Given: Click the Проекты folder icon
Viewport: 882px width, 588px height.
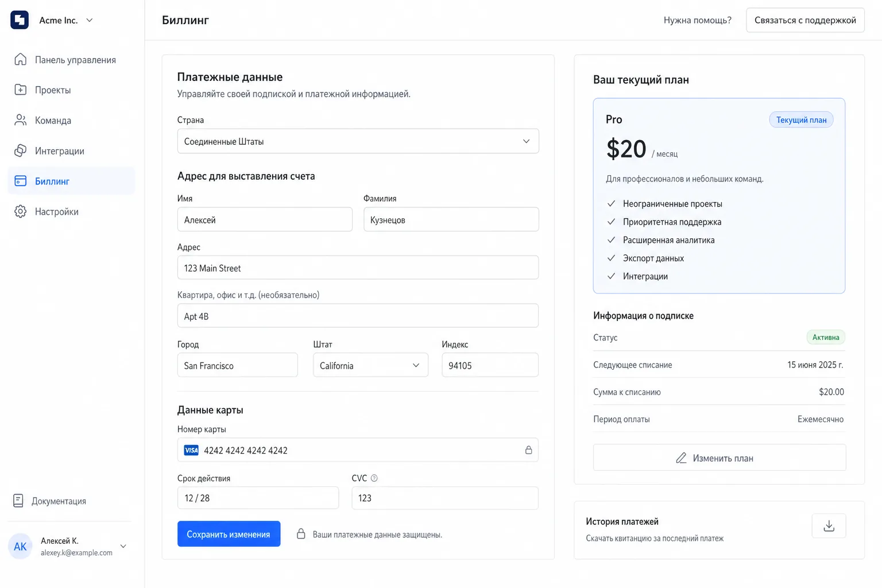Looking at the screenshot, I should click(21, 90).
